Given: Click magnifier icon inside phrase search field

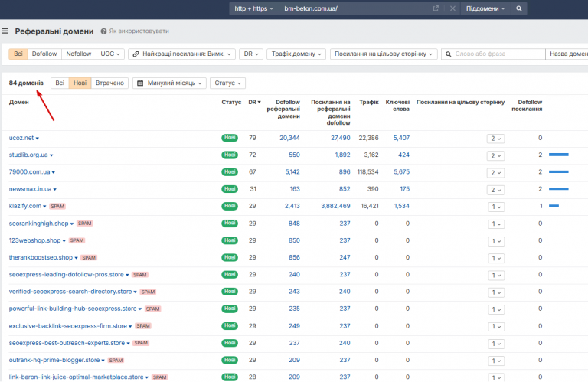Looking at the screenshot, I should click(x=448, y=54).
